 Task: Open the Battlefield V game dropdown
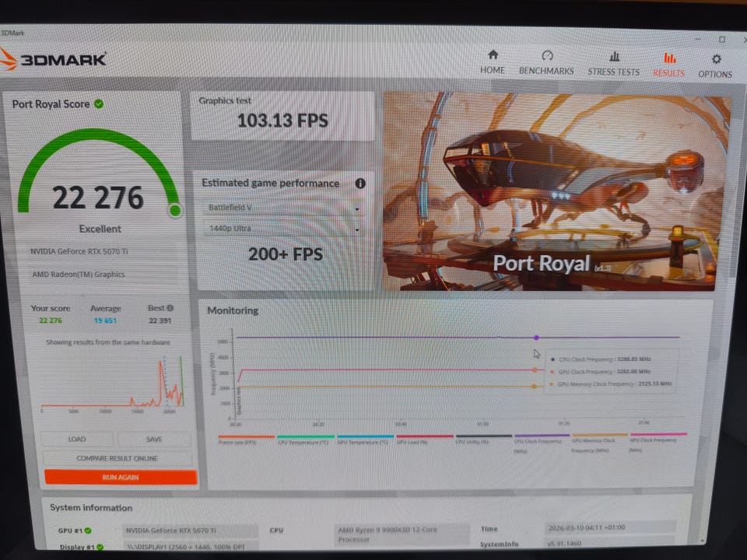pyautogui.click(x=284, y=208)
